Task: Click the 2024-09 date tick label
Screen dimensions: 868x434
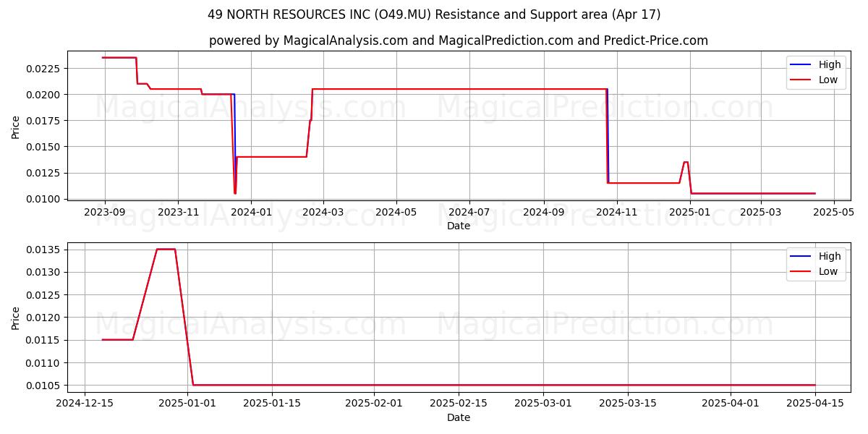Action: pos(543,212)
